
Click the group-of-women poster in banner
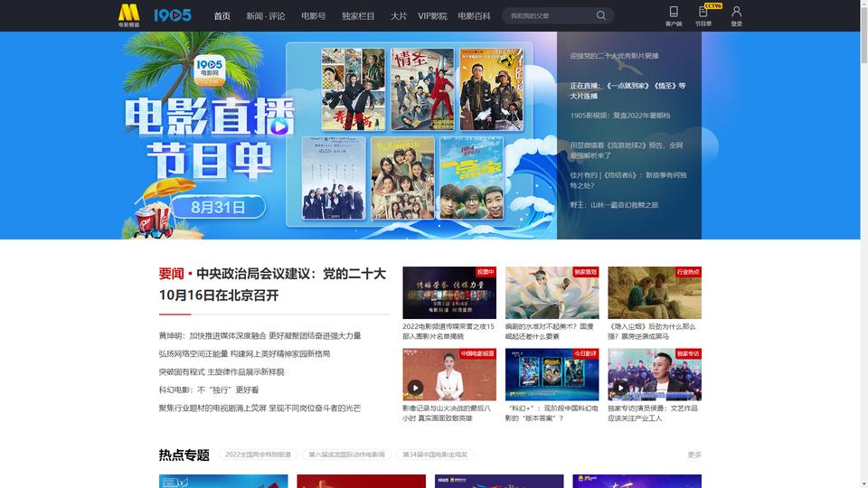point(402,178)
